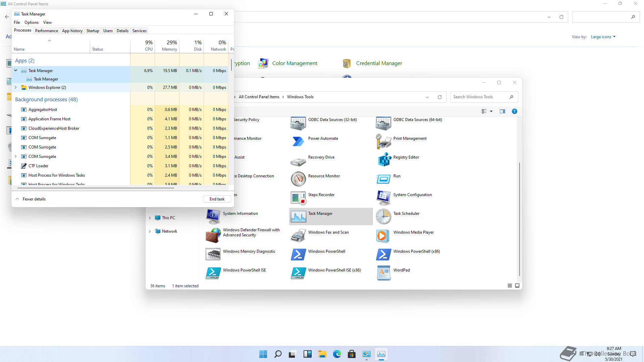Open the ODBC Data Sources (32-bit) icon
This screenshot has height=362, width=644.
pos(298,124)
